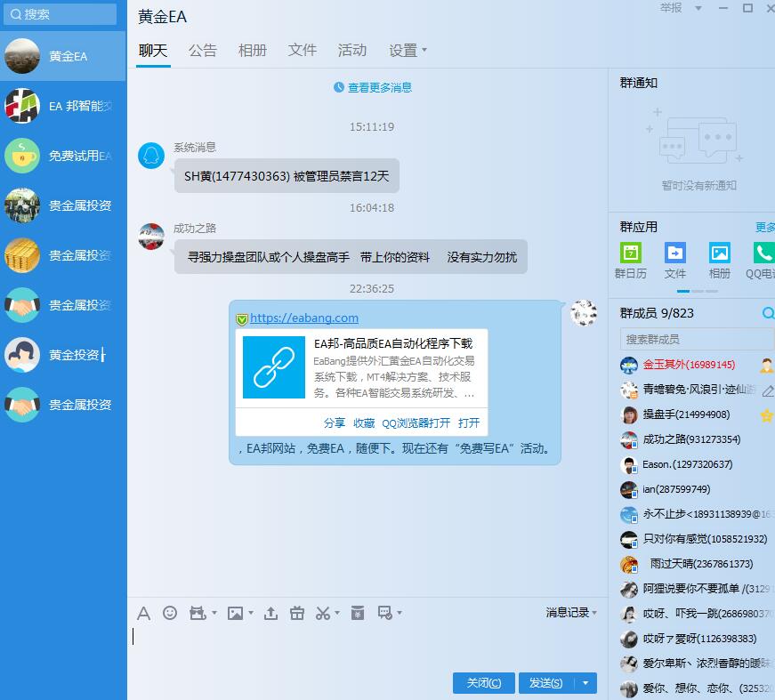Click the send picture icon

point(235,613)
